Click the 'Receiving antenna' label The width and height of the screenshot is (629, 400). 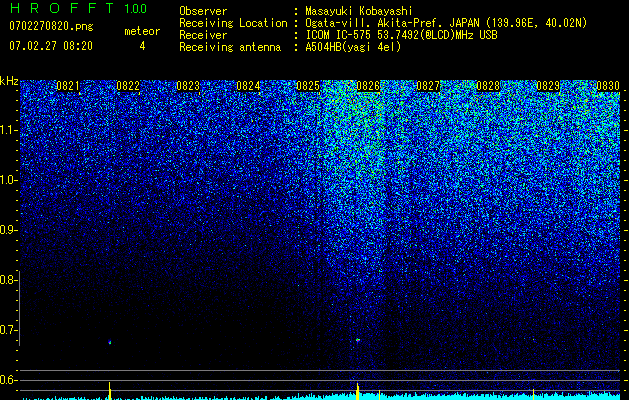click(230, 47)
